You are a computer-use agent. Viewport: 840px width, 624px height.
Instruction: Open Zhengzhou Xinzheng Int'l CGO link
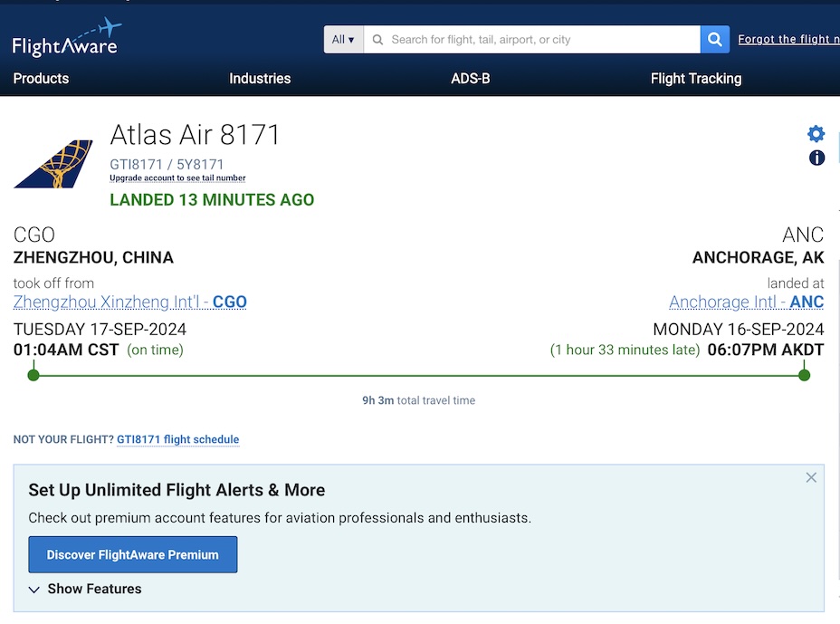(x=130, y=302)
